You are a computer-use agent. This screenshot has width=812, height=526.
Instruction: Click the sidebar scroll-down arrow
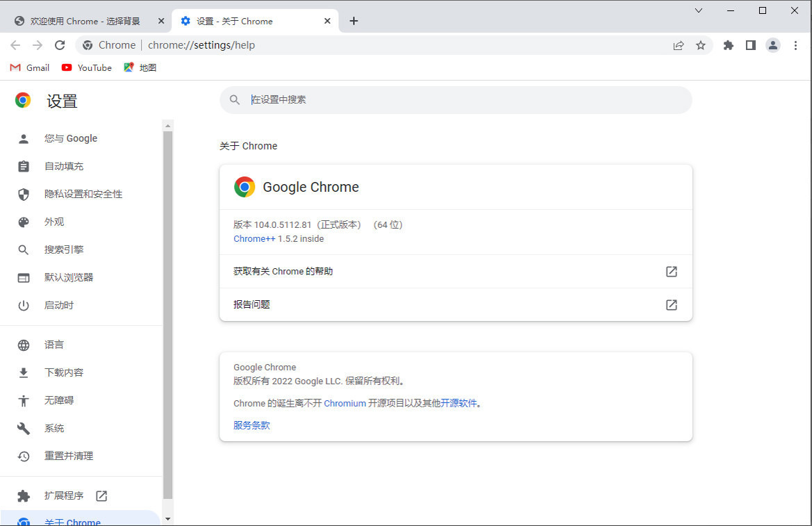168,519
